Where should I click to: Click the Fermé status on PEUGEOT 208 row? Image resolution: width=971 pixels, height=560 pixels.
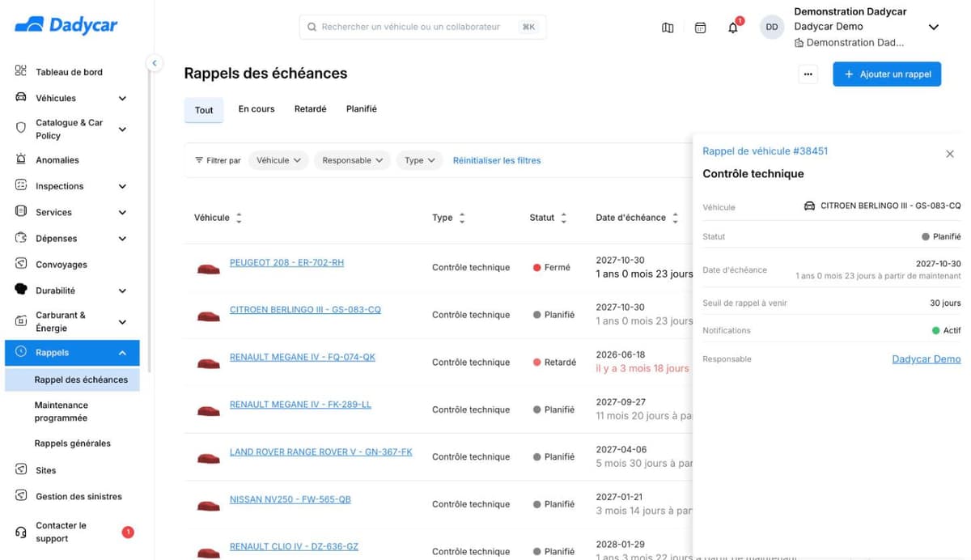pos(552,268)
